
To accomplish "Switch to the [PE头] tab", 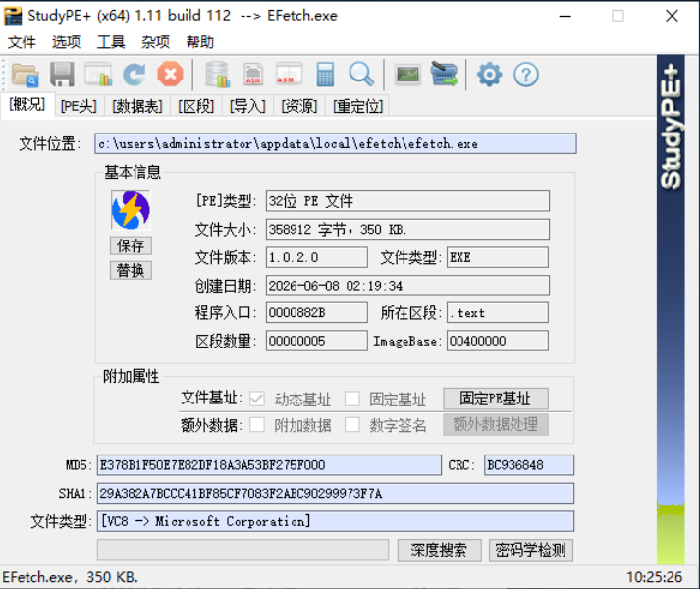I will tap(79, 106).
